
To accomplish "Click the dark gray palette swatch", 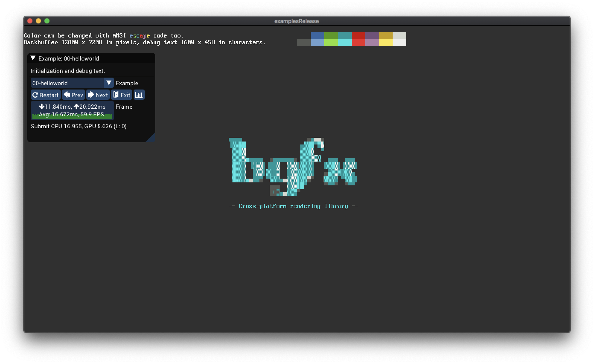I will 304,42.
